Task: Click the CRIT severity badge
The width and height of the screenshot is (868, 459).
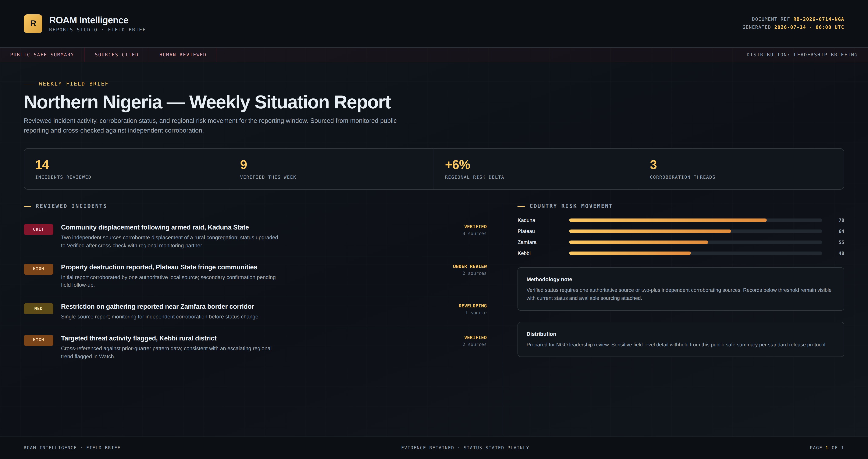Action: [x=38, y=229]
